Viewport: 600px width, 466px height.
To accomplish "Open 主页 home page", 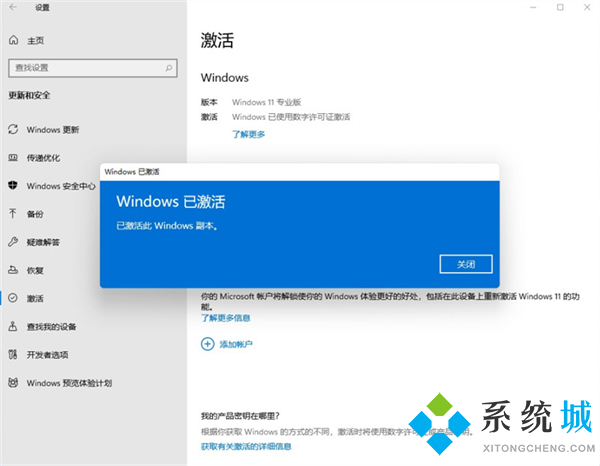I will (36, 41).
